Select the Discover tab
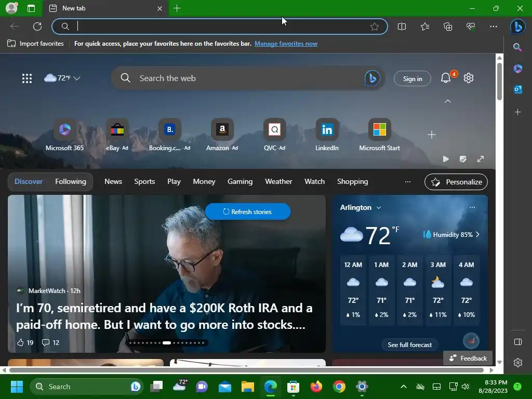This screenshot has width=532, height=399. (29, 181)
